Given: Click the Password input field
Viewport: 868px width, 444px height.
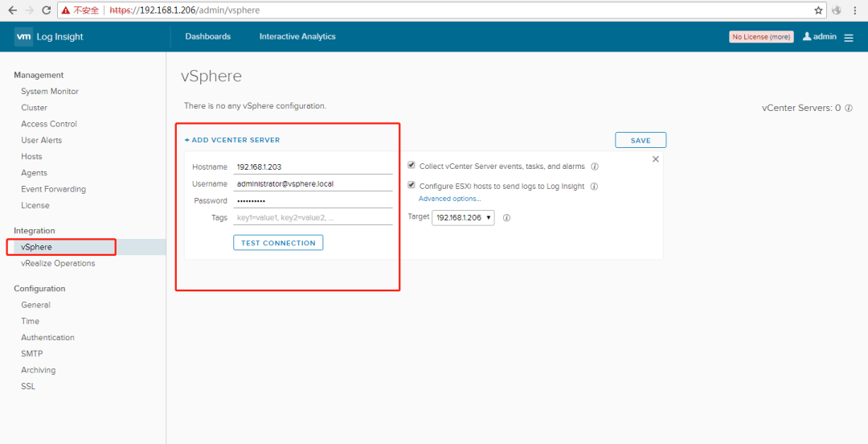Looking at the screenshot, I should (x=313, y=200).
